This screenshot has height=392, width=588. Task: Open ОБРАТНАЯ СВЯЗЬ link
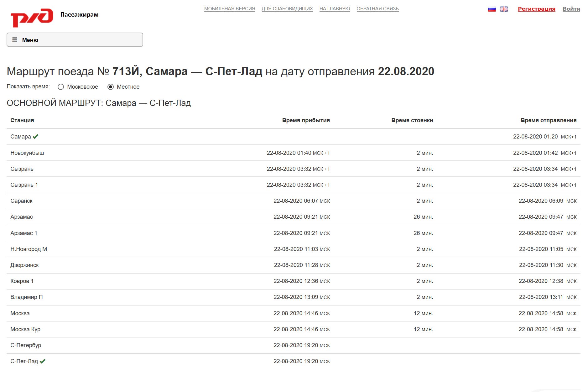pos(377,9)
